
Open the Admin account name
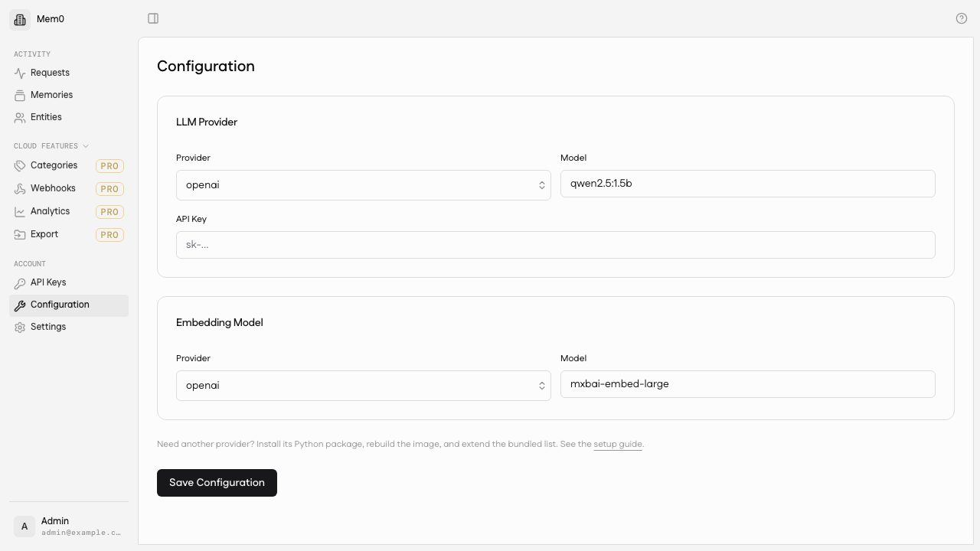[55, 521]
